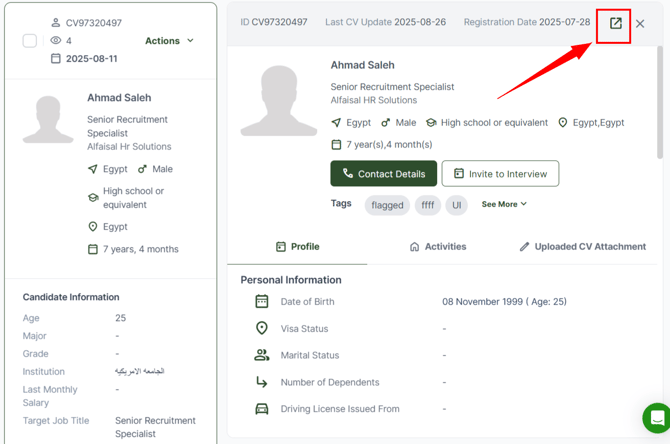
Task: Tick the candidate card selection checkbox
Action: point(29,41)
